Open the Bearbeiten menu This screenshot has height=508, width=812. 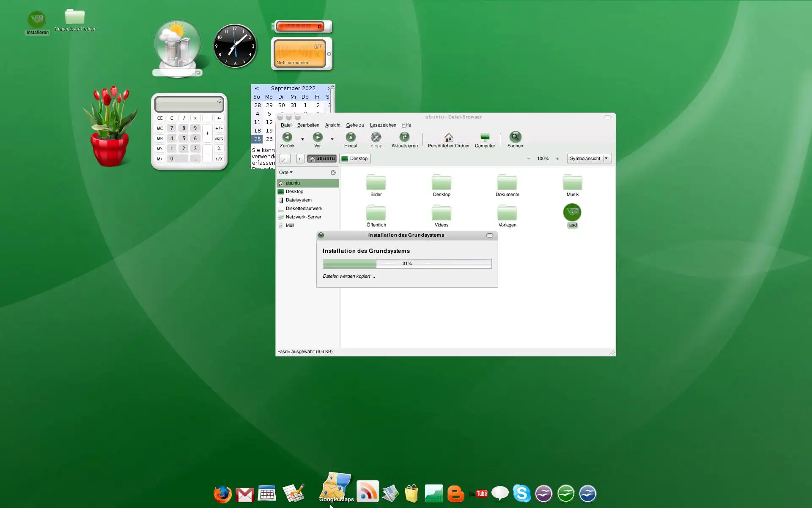point(308,125)
